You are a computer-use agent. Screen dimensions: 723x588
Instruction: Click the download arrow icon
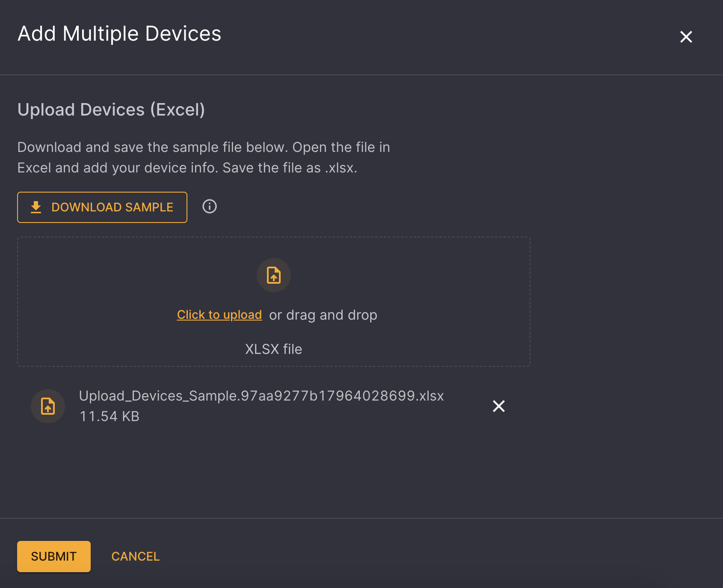[36, 207]
